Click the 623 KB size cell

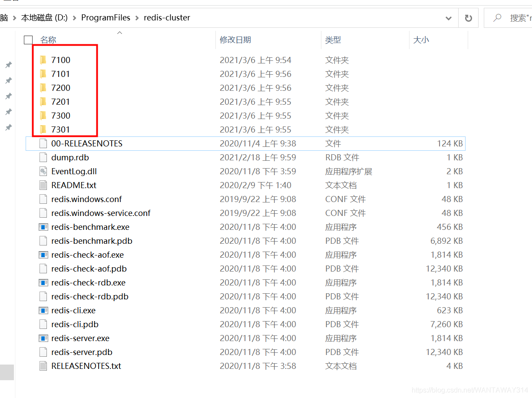pyautogui.click(x=450, y=310)
